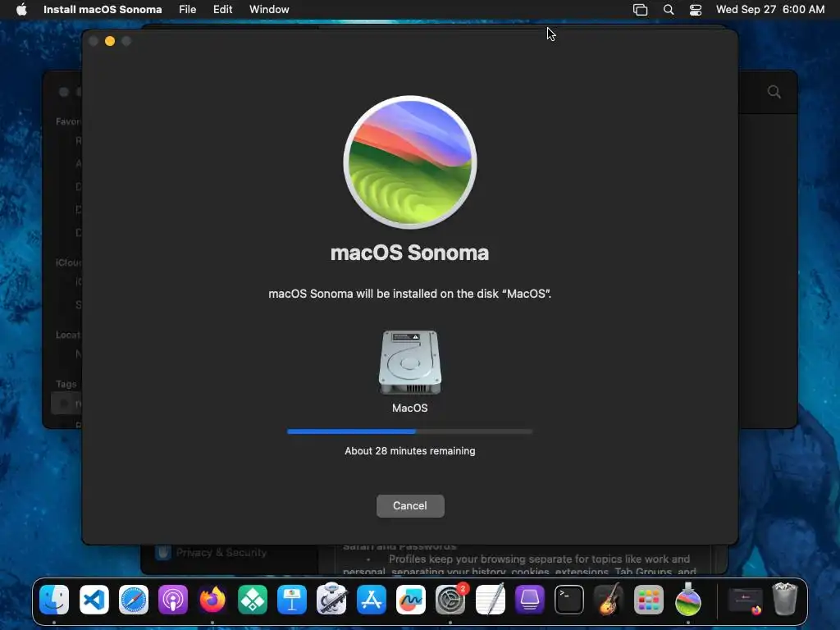Click the "MacOS" disk name label
This screenshot has height=630, width=840.
tap(410, 408)
